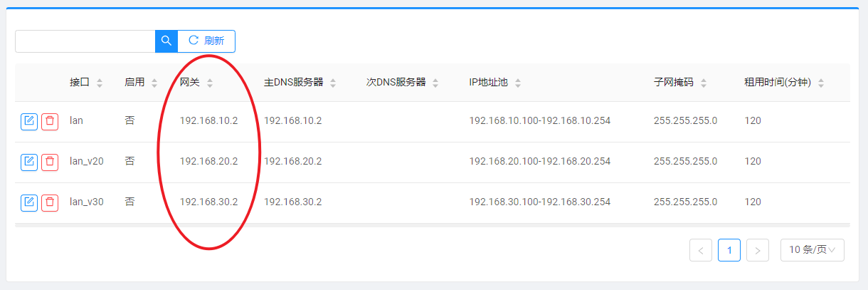868x290 pixels.
Task: Delete the lan_v20 DHCP entry
Action: 50,162
